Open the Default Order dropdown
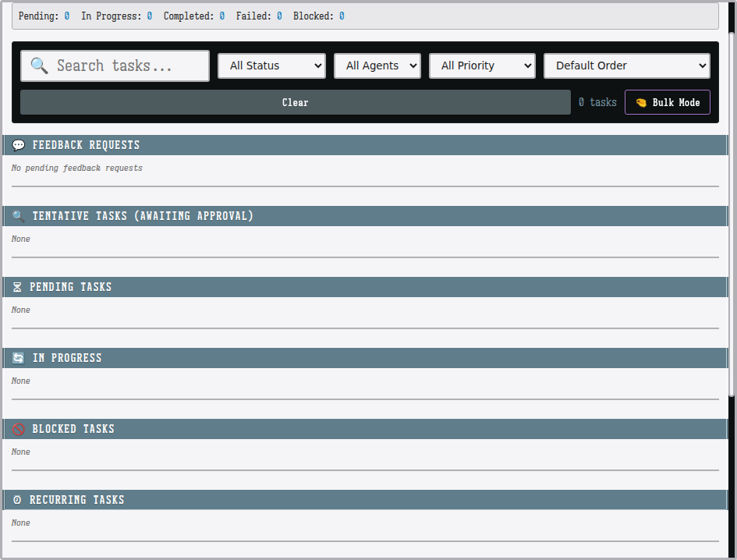The width and height of the screenshot is (737, 560). 626,66
